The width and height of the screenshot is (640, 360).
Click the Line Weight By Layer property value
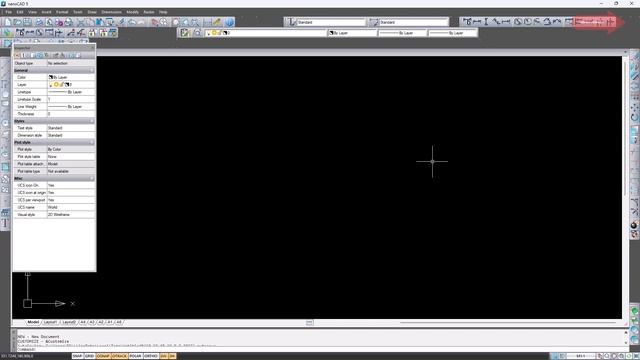point(71,107)
